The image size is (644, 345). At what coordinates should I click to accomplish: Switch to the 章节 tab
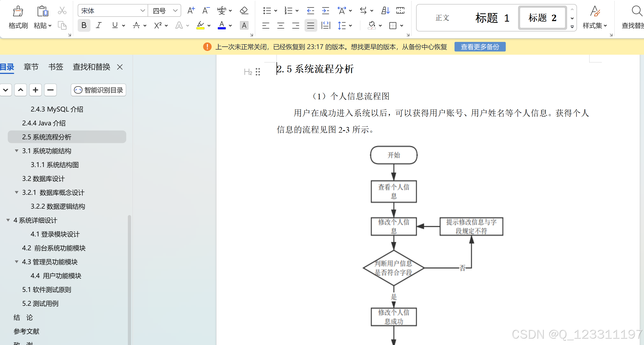click(31, 67)
